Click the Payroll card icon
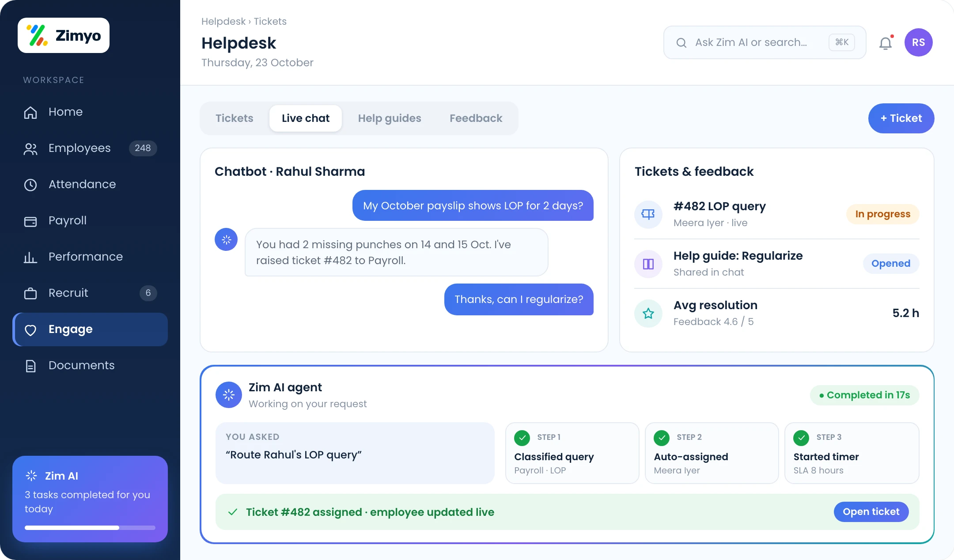954x560 pixels. coord(30,221)
